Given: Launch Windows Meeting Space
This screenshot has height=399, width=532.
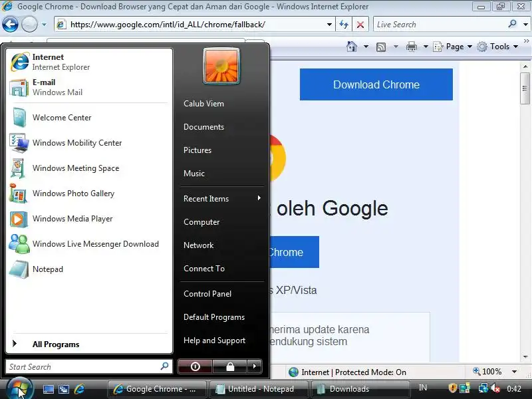Looking at the screenshot, I should tap(89, 168).
